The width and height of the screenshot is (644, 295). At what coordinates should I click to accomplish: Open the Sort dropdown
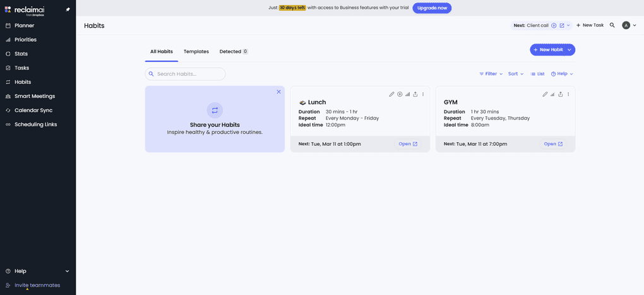tap(516, 74)
